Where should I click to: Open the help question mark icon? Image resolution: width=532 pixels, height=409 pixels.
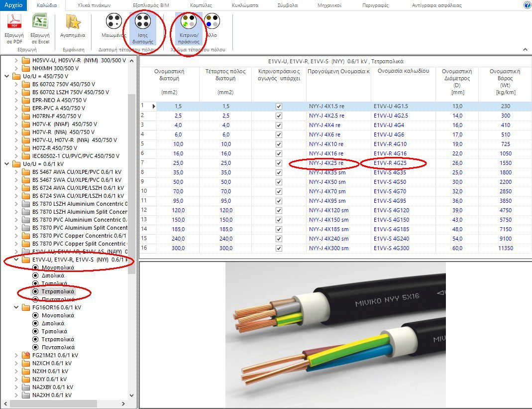pyautogui.click(x=527, y=5)
